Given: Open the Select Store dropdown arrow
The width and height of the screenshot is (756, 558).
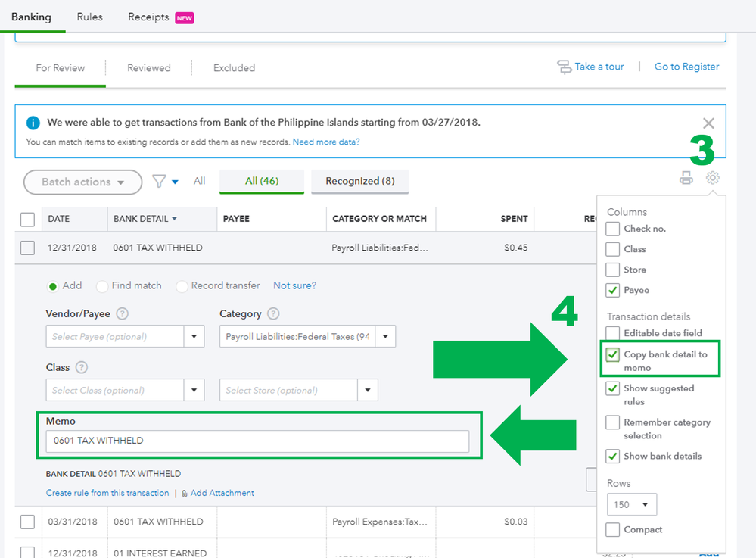Looking at the screenshot, I should 367,390.
